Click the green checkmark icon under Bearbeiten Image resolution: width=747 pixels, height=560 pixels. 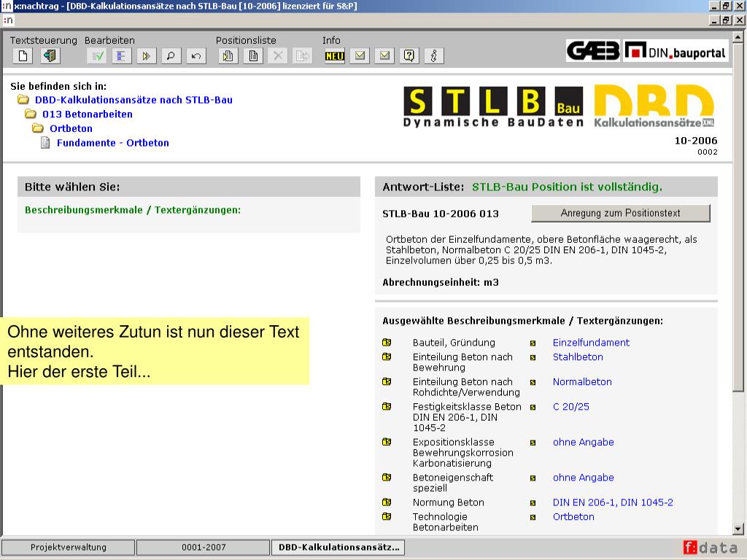pyautogui.click(x=97, y=56)
